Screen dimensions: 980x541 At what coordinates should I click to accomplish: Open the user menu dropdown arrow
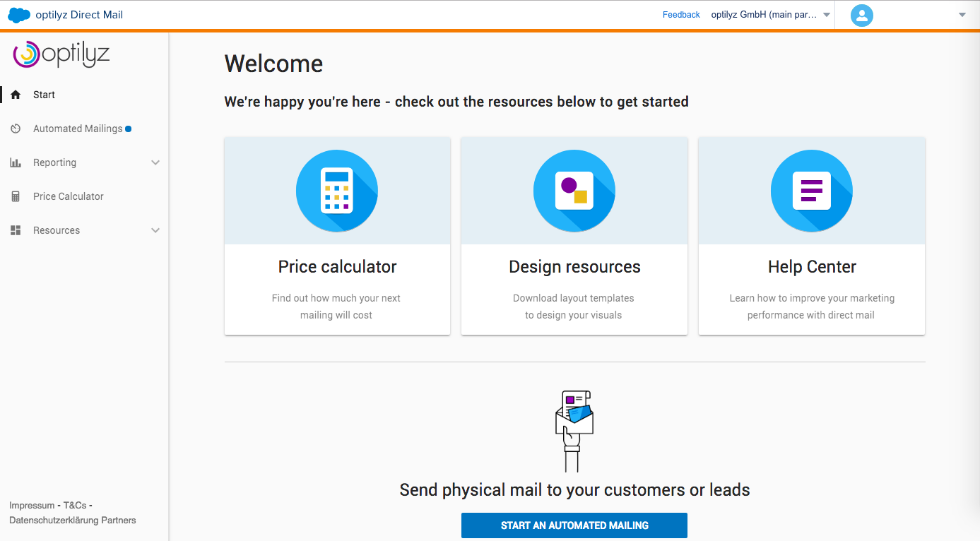[962, 15]
